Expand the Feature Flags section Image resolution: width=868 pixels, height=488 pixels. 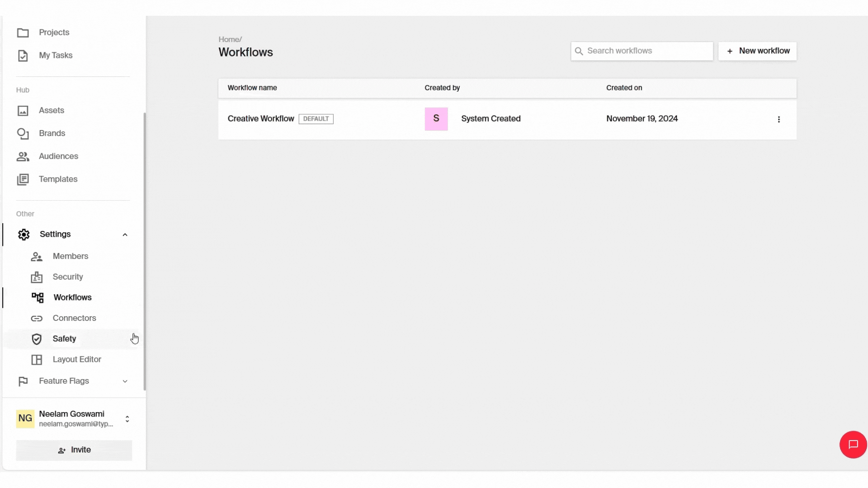[x=125, y=381]
